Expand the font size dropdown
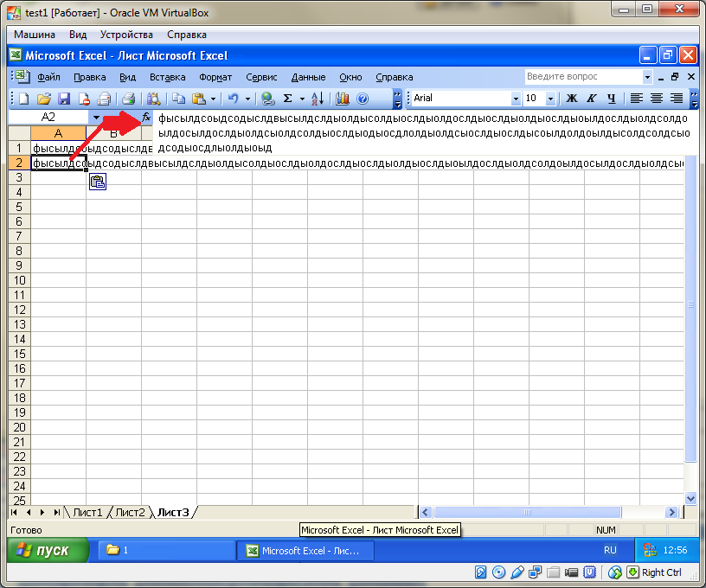 point(550,99)
